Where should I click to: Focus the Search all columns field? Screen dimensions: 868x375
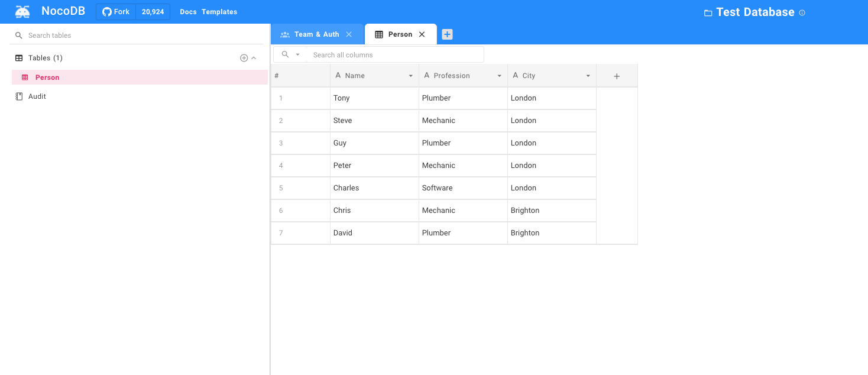point(395,54)
